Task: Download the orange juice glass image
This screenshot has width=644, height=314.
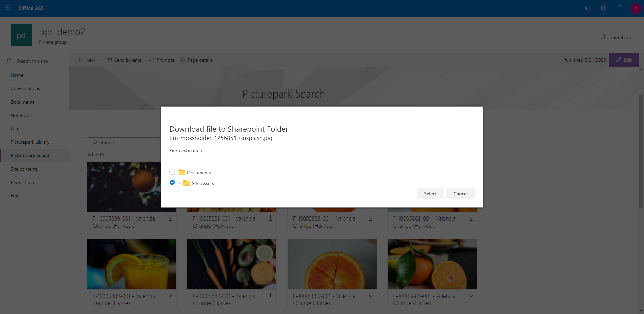Action: click(170, 296)
